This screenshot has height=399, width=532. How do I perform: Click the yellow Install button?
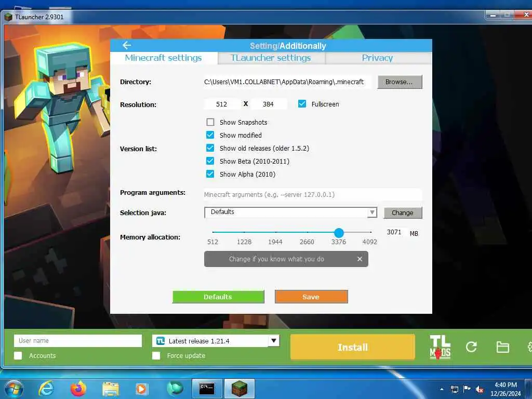(x=353, y=347)
